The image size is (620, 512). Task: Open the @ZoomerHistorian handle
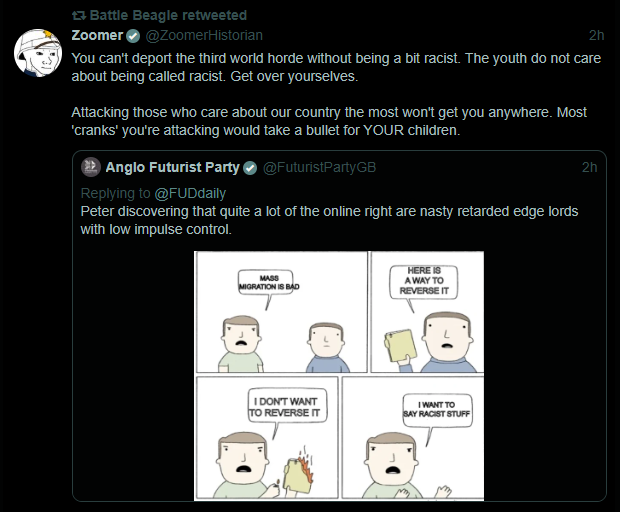[197, 37]
